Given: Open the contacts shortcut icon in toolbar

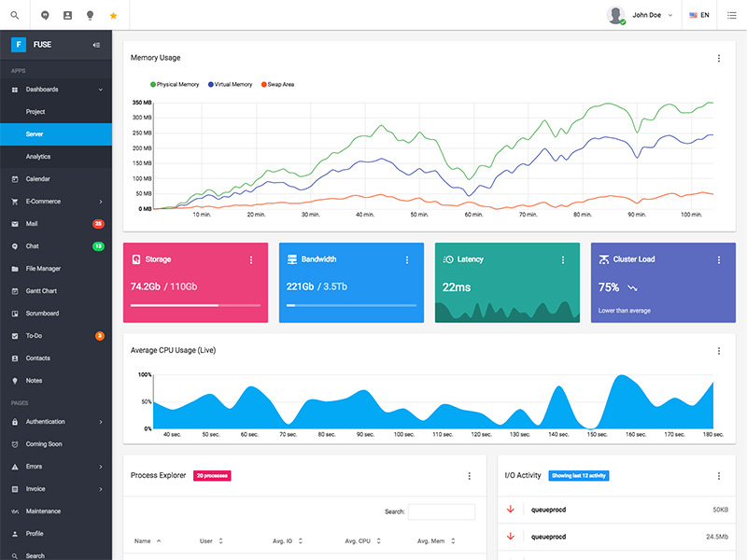Looking at the screenshot, I should pos(67,15).
